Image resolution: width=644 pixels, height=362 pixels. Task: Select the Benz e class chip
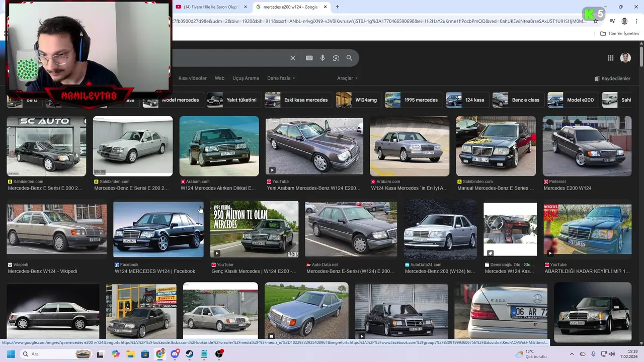(518, 100)
